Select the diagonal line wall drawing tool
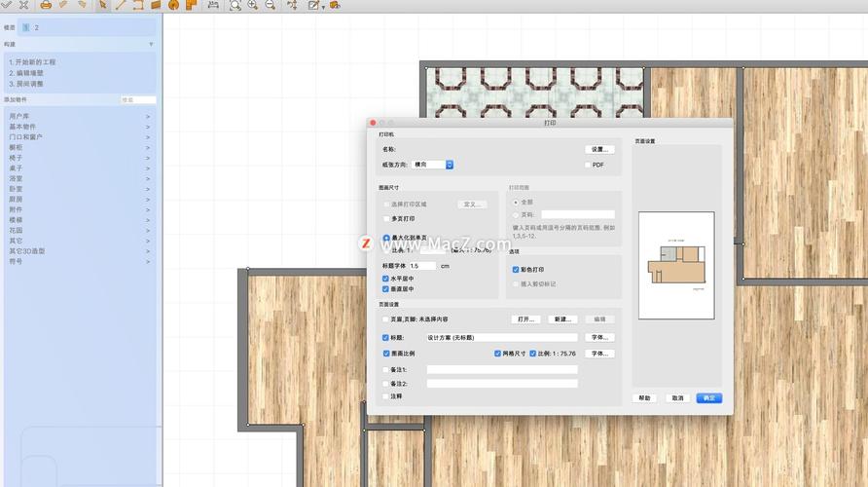868x487 pixels. click(x=120, y=5)
